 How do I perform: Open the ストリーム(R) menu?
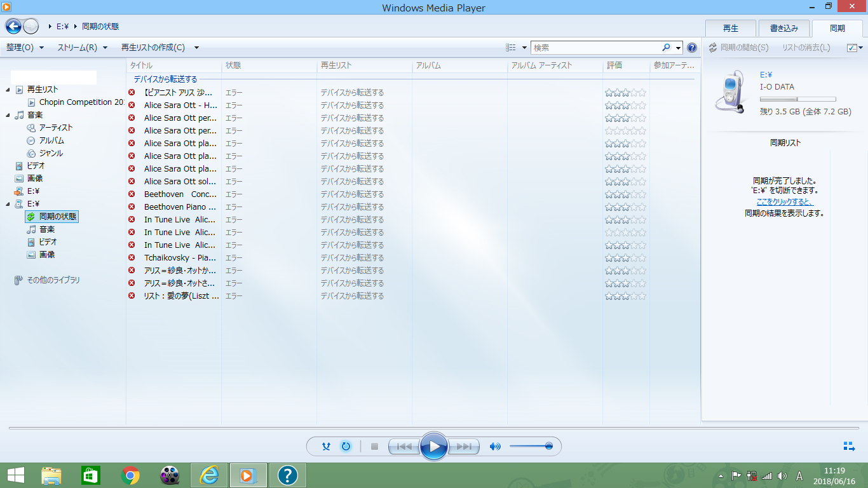tap(83, 48)
